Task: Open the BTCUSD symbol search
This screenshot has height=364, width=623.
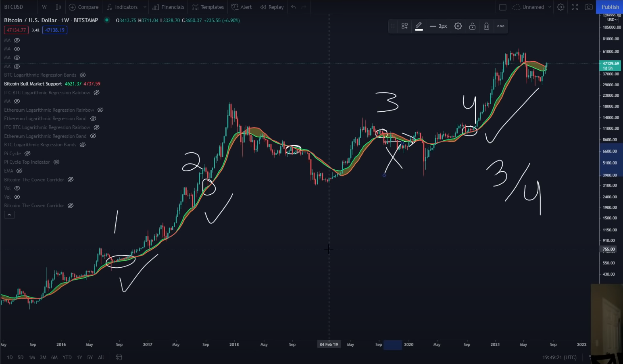Action: pos(14,7)
